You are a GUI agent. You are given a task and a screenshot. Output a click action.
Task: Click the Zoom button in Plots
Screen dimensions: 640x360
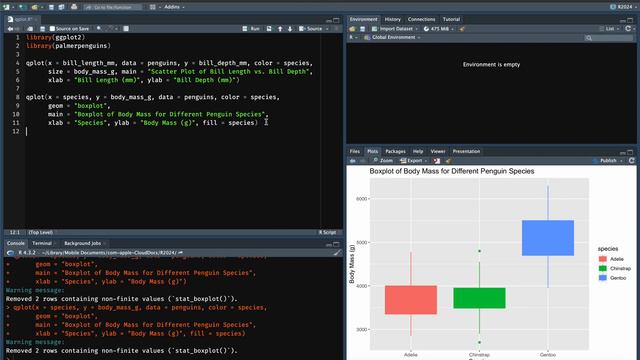[x=382, y=161]
